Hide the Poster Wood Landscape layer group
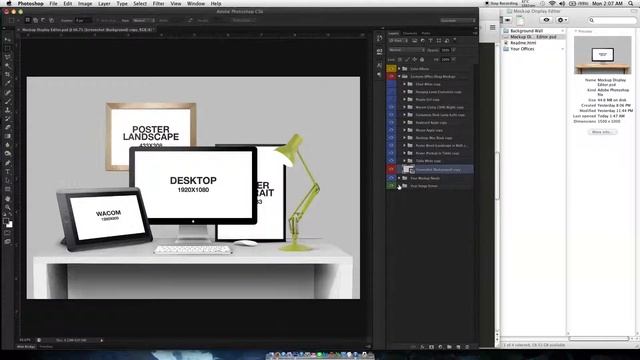This screenshot has height=360, width=640. (391, 146)
